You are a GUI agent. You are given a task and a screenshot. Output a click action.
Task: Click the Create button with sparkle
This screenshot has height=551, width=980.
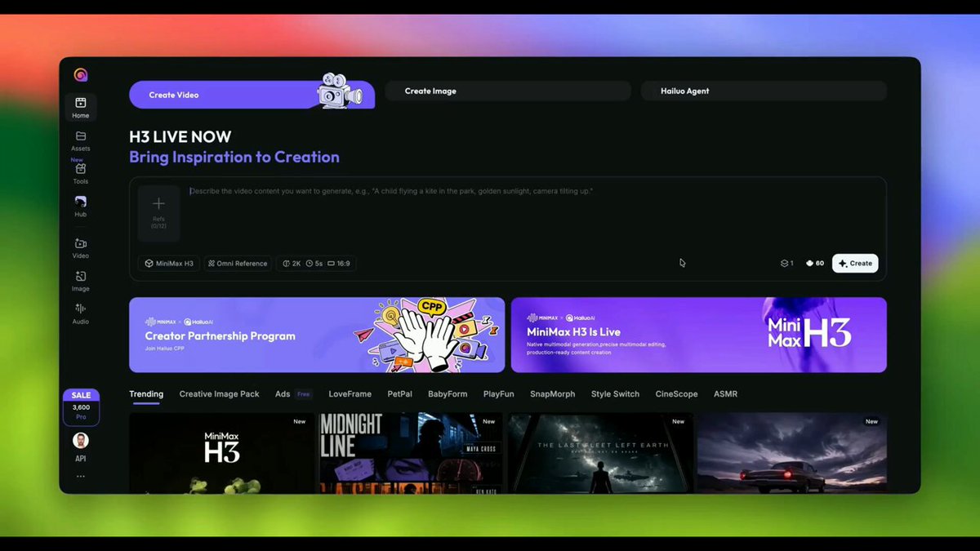click(x=855, y=264)
